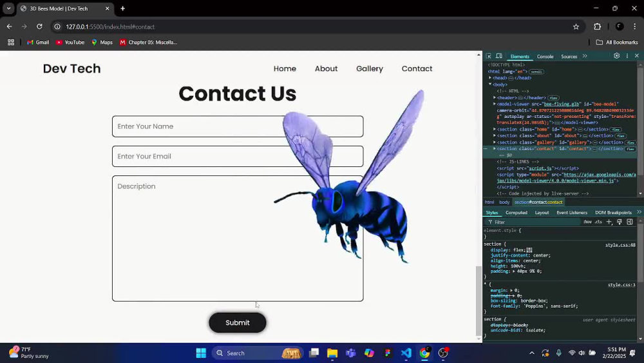The height and width of the screenshot is (363, 644).
Task: Close the DevTools panel
Action: click(637, 56)
